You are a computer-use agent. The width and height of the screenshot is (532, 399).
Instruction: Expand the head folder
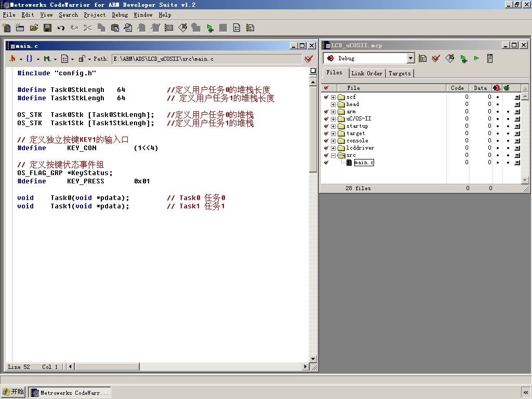point(333,104)
